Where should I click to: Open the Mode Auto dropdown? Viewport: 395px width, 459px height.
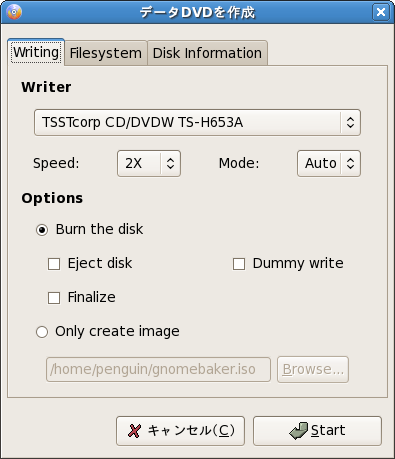pyautogui.click(x=329, y=163)
